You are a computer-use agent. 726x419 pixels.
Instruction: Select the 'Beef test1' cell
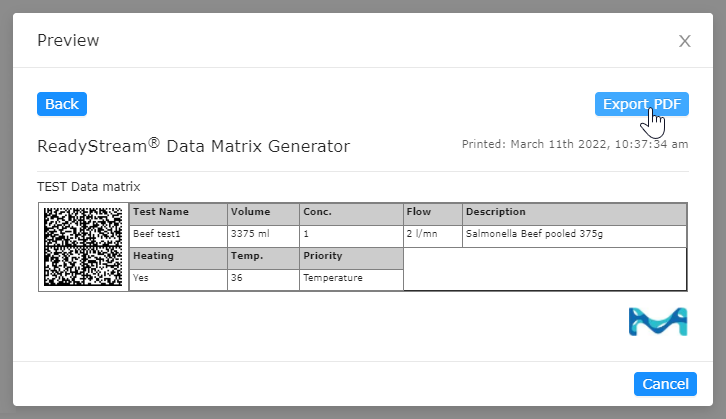[x=178, y=236]
